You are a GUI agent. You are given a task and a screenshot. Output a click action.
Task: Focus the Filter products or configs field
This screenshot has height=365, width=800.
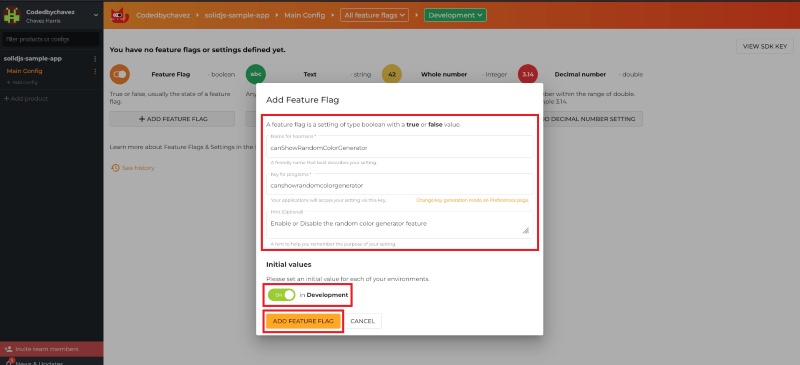[x=51, y=39]
